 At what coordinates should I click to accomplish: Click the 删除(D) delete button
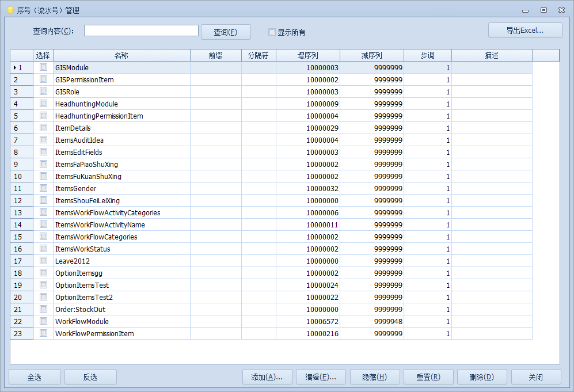pyautogui.click(x=482, y=377)
